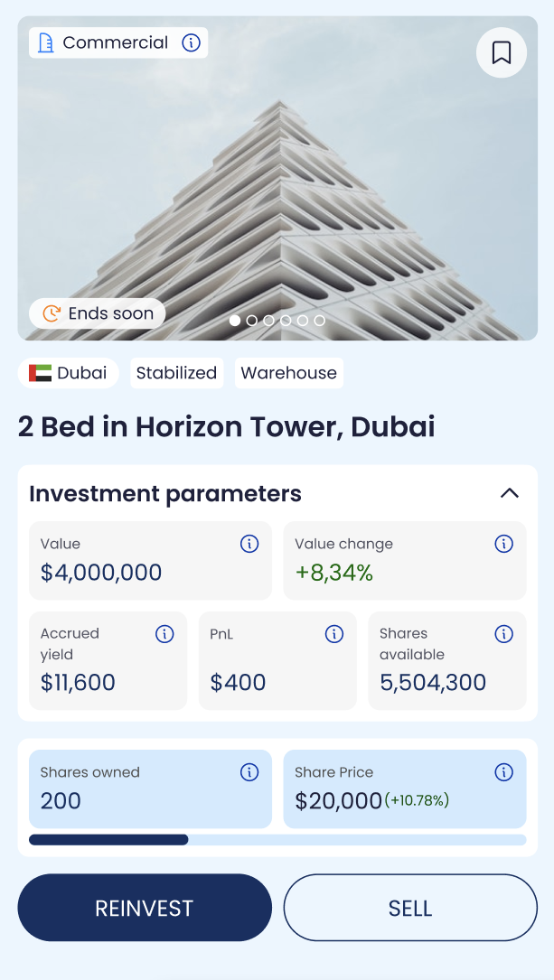Click the Ends soon badge
Viewport: 554px width, 980px height.
click(x=98, y=313)
